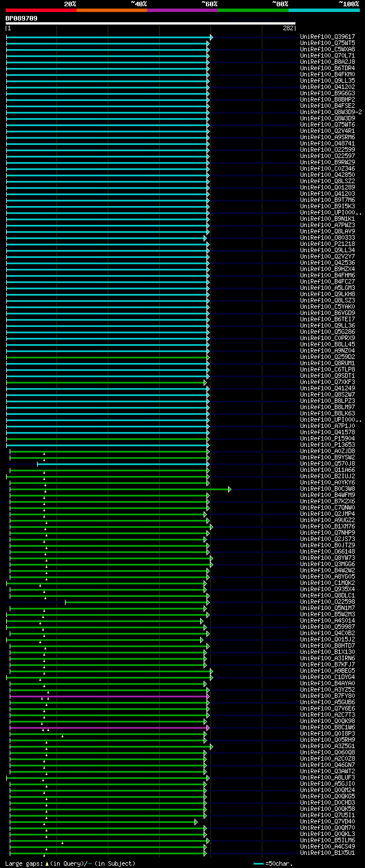Click the cyan ~100% identity legend bar
This screenshot has width=365, height=868.
[323, 10]
